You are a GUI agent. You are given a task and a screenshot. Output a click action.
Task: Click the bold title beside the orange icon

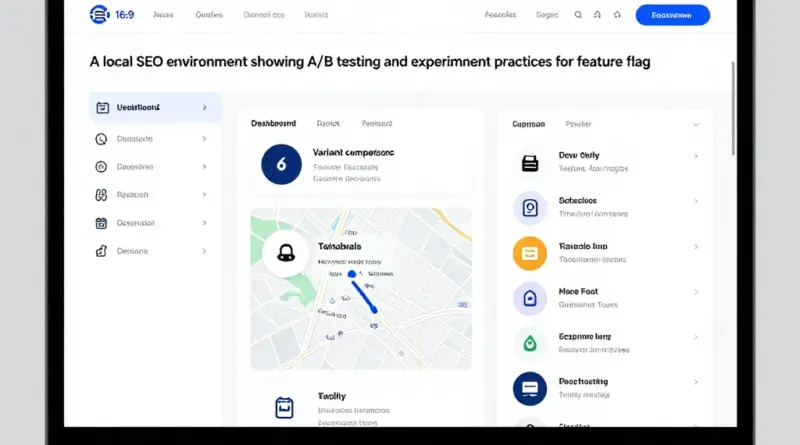pos(583,246)
